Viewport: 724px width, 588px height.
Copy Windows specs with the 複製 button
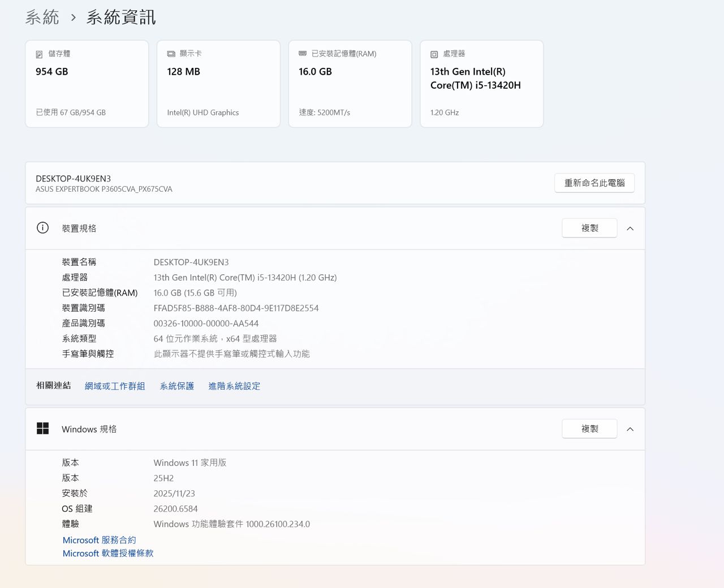coord(589,429)
